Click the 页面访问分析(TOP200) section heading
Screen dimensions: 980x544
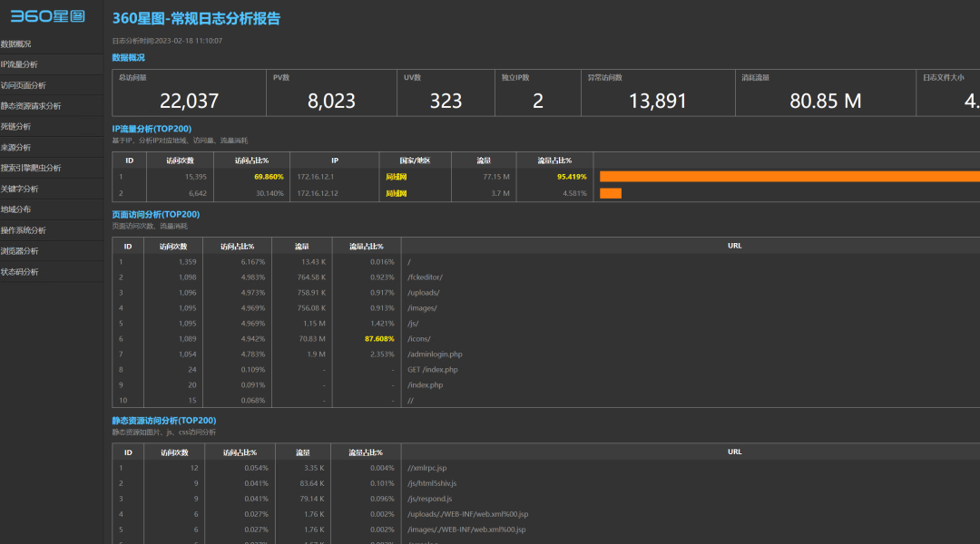click(156, 214)
